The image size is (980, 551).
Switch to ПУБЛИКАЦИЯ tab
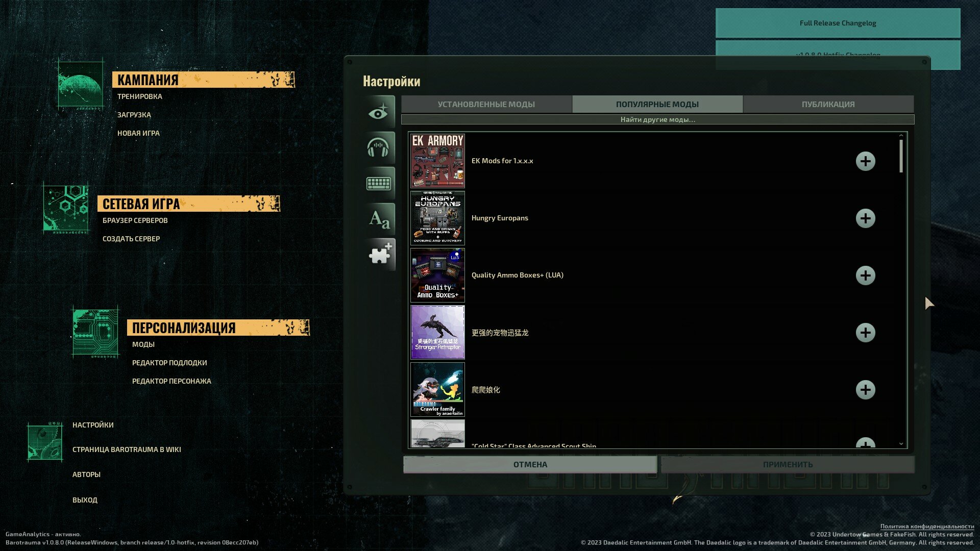click(828, 104)
